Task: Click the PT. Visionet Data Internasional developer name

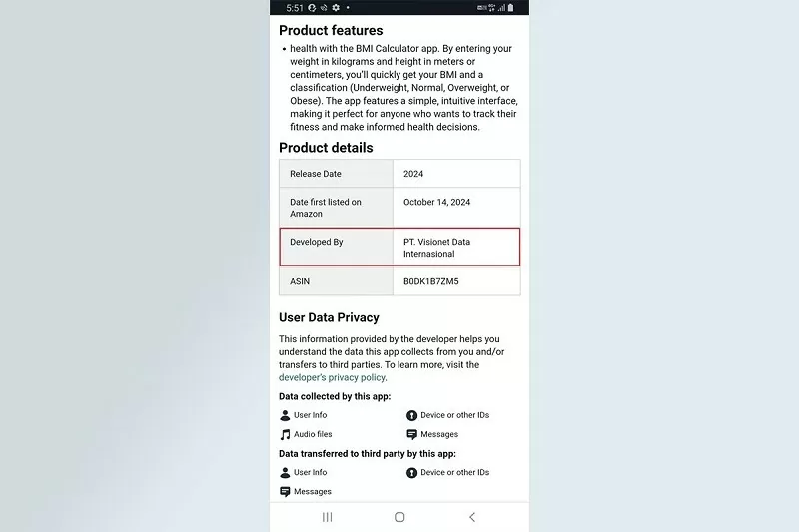Action: tap(436, 248)
